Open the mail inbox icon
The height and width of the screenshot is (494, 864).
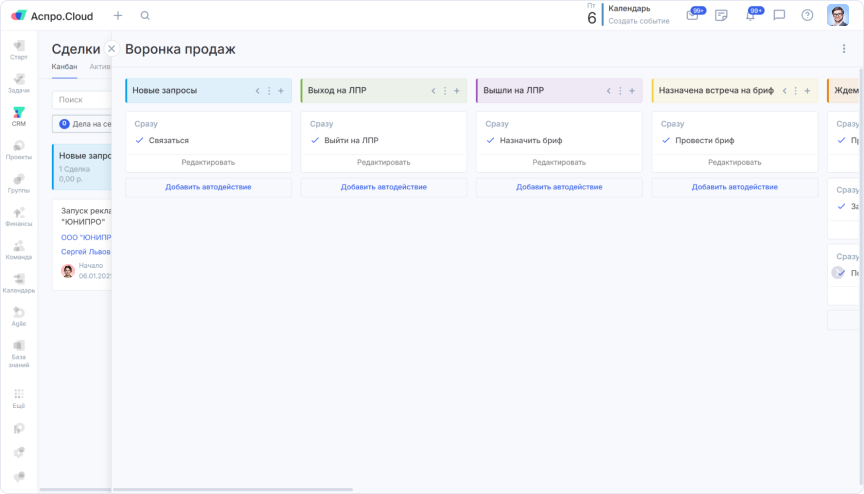click(692, 16)
